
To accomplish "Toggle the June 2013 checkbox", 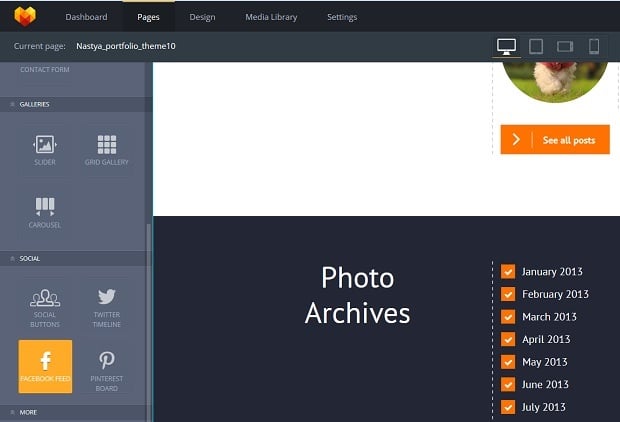I will [x=508, y=385].
